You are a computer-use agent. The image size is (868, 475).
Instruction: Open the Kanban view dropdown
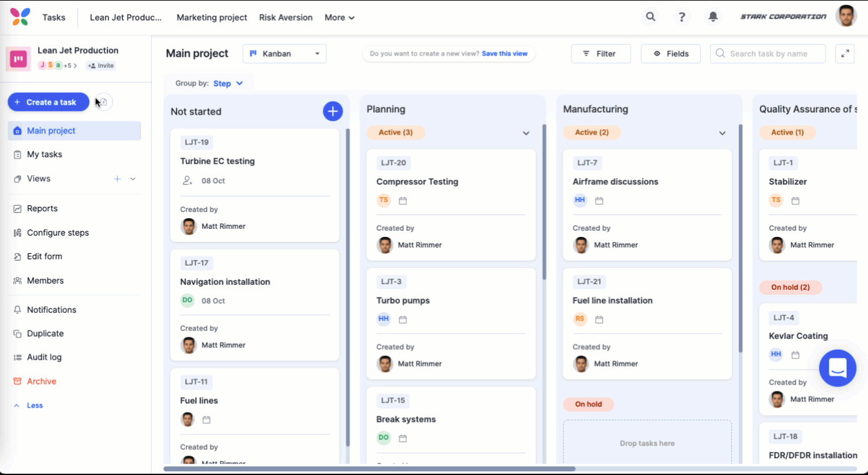tap(285, 54)
